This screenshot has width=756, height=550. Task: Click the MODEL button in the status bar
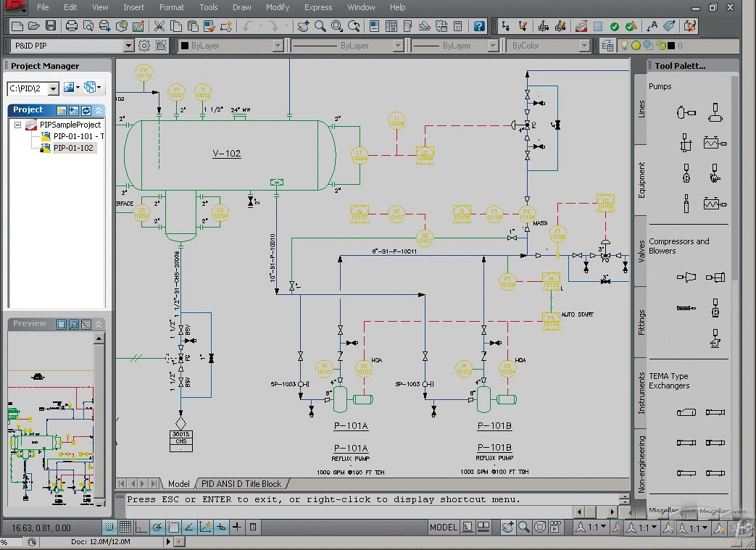[443, 527]
